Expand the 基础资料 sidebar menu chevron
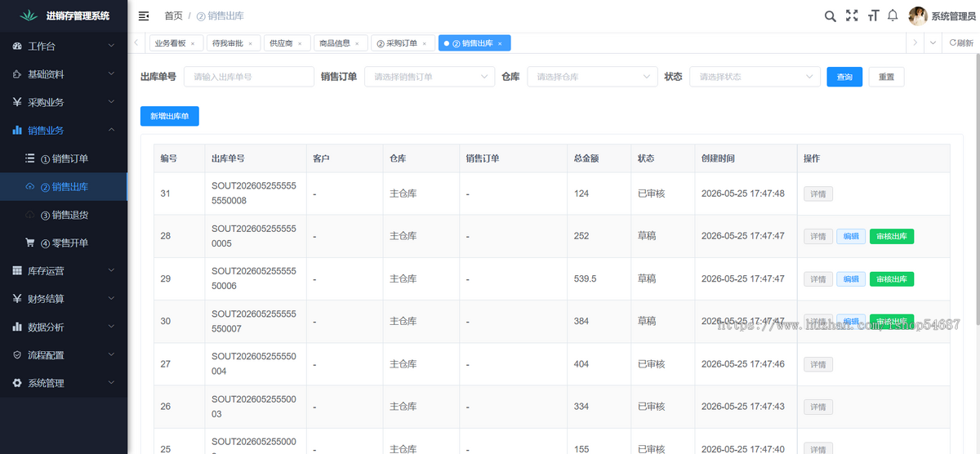The image size is (980, 454). (112, 74)
